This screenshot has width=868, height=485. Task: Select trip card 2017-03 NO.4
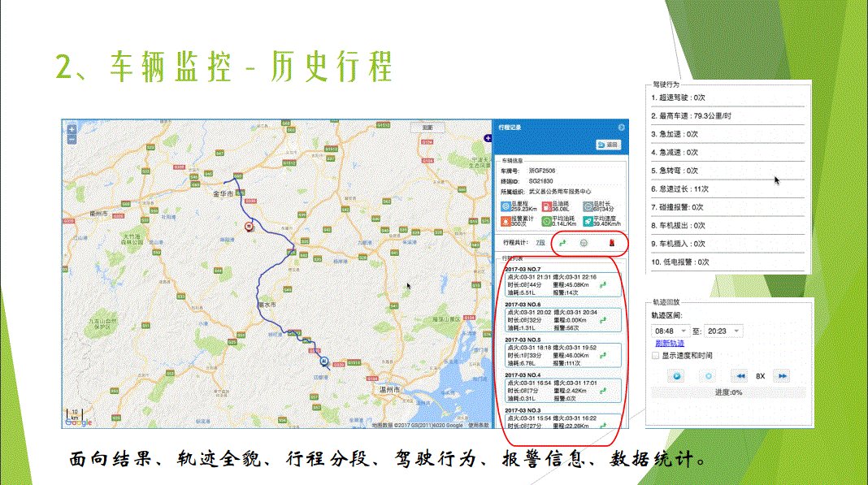[562, 390]
